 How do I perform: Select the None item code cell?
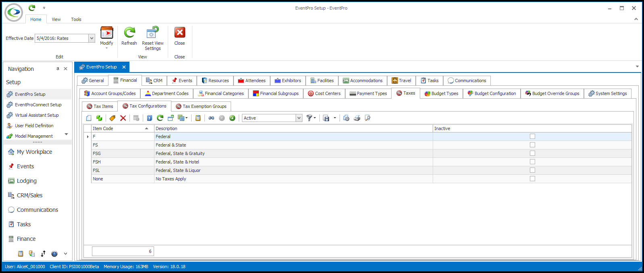pyautogui.click(x=123, y=179)
